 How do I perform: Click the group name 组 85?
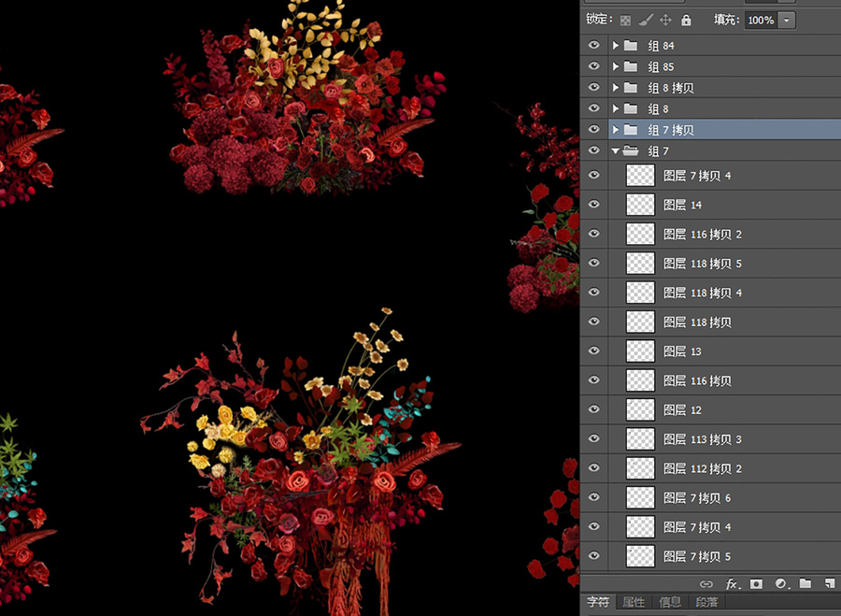pos(661,66)
